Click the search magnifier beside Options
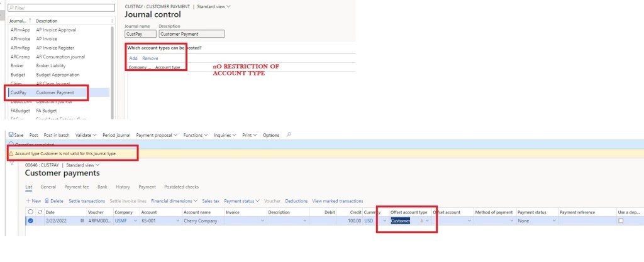 point(289,134)
